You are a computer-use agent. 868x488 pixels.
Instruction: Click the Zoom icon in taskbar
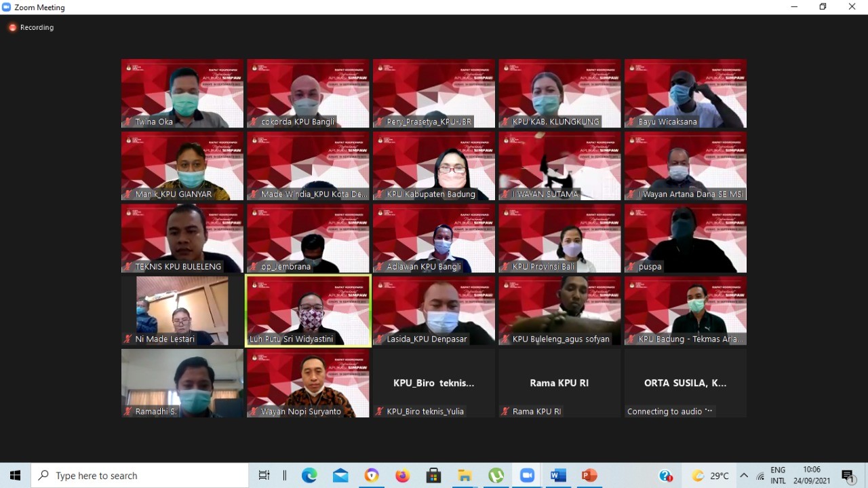(528, 476)
